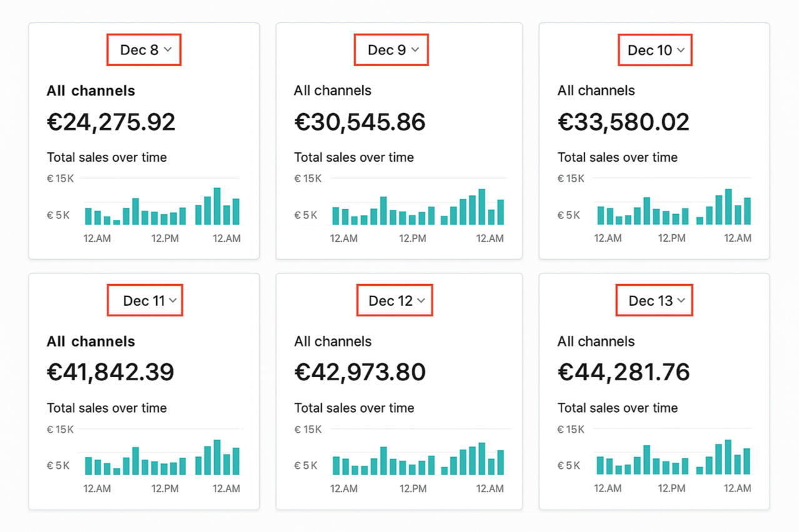Click the tallest bar in the Dec 8 sales chart

(x=217, y=206)
